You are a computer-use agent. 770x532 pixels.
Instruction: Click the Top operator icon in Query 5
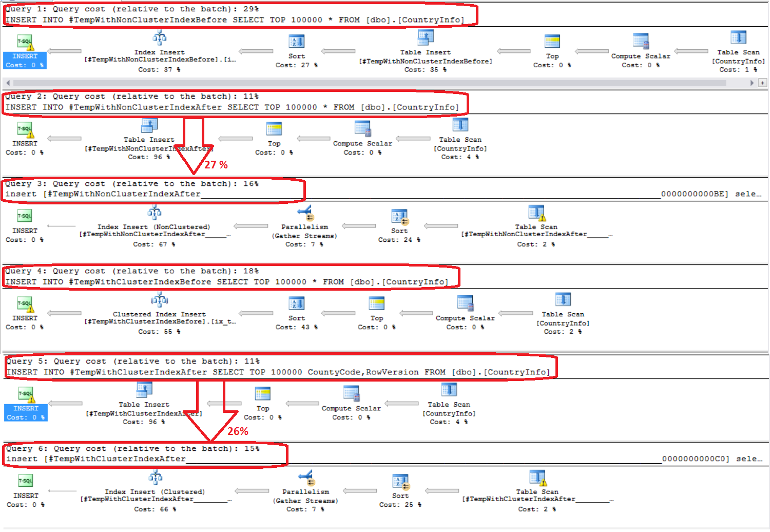263,394
